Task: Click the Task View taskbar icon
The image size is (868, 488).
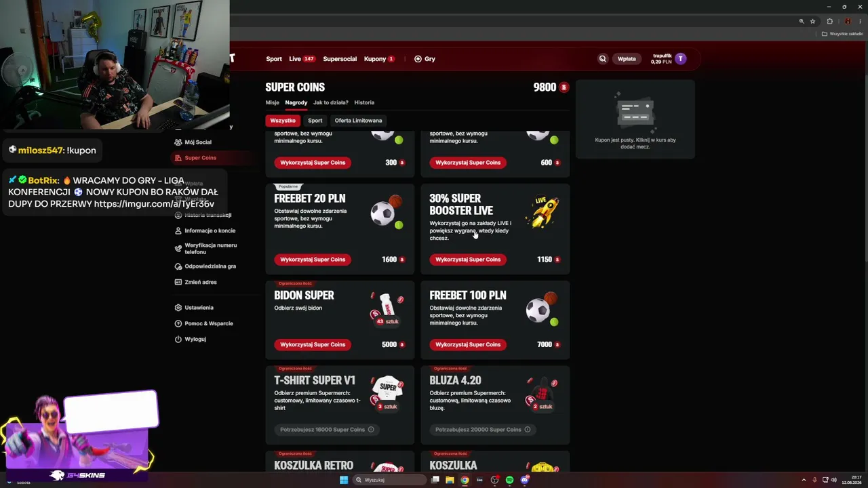Action: pos(435,480)
